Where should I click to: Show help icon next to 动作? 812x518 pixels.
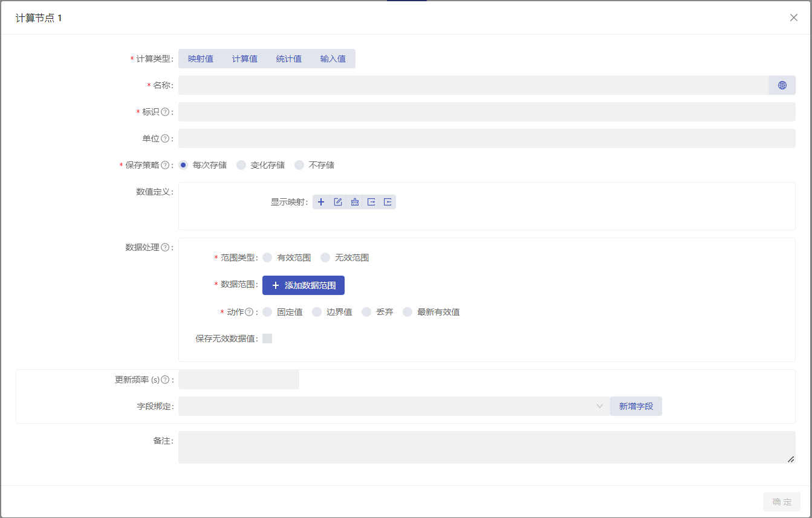pos(249,312)
